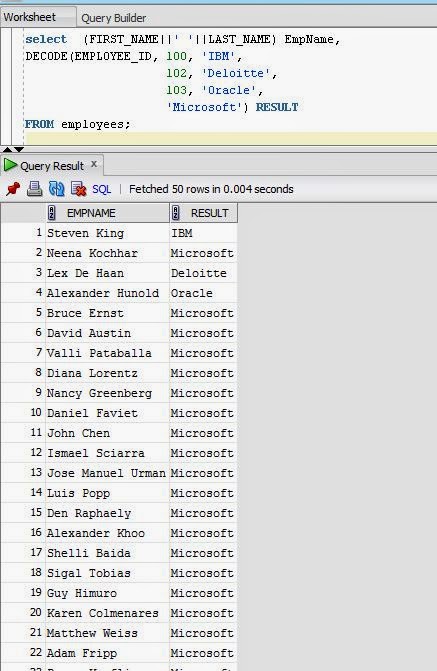Image resolution: width=437 pixels, height=671 pixels.
Task: Click the 'select' keyword in the editor
Action: pos(46,39)
